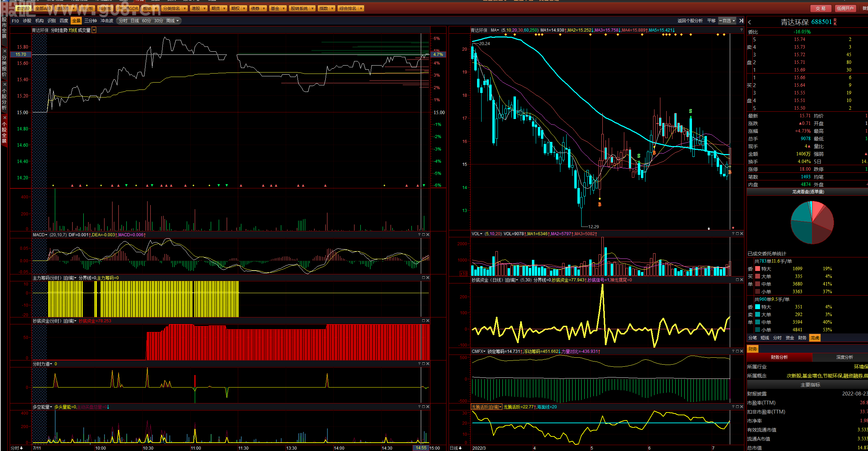Viewport: 868px width, 451px height.
Task: Click the B buy signal near the 12.29 low
Action: coord(600,205)
